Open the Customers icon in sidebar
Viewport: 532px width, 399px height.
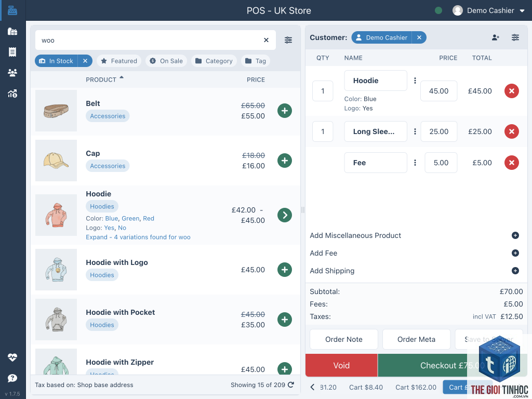[x=12, y=73]
